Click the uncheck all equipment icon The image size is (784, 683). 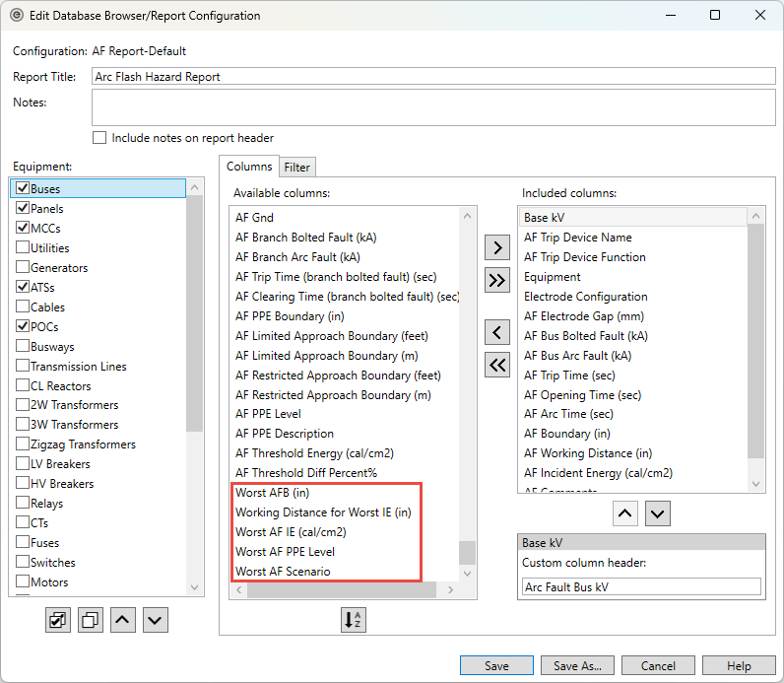pyautogui.click(x=91, y=620)
